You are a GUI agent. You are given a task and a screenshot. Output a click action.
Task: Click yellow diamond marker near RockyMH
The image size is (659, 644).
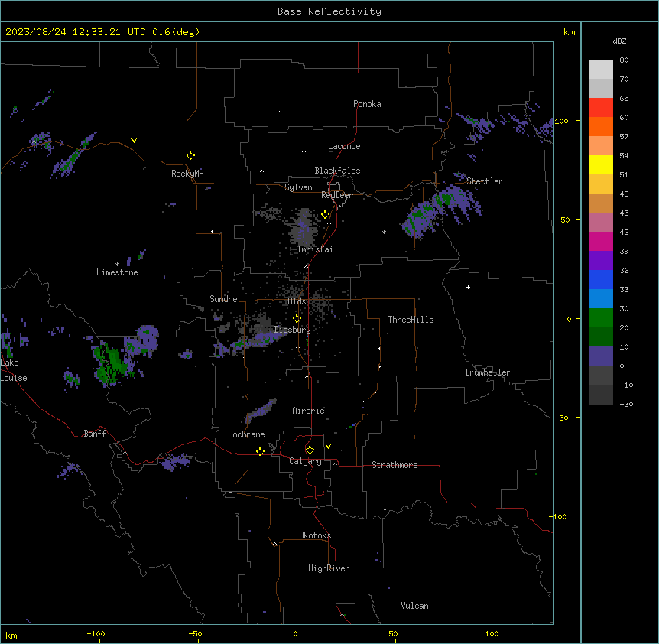point(190,156)
